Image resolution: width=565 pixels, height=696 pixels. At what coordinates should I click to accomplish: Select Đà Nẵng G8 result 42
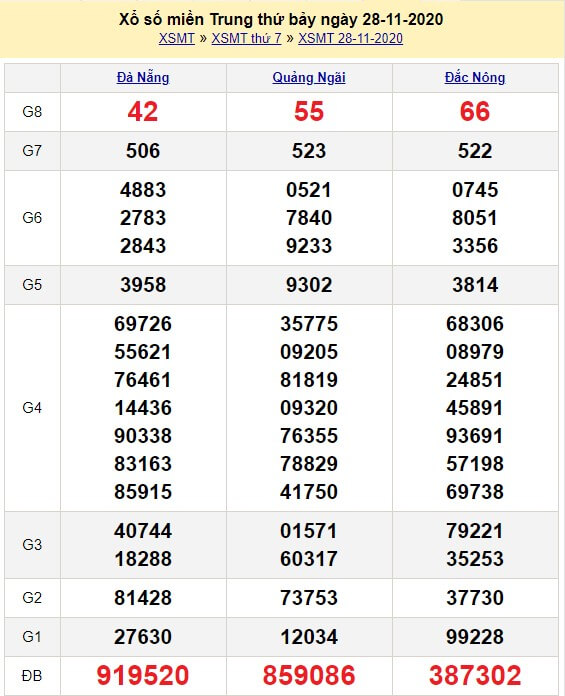[x=143, y=111]
